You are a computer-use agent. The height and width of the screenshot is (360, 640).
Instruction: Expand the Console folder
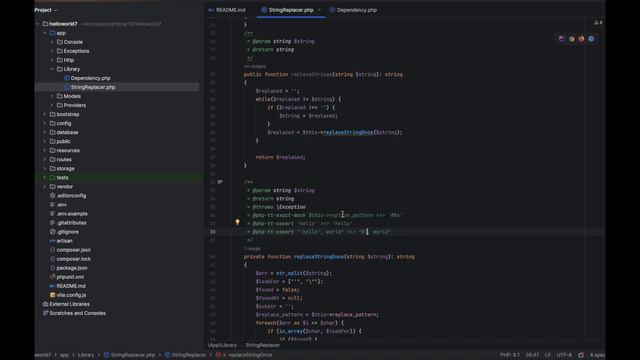click(52, 42)
